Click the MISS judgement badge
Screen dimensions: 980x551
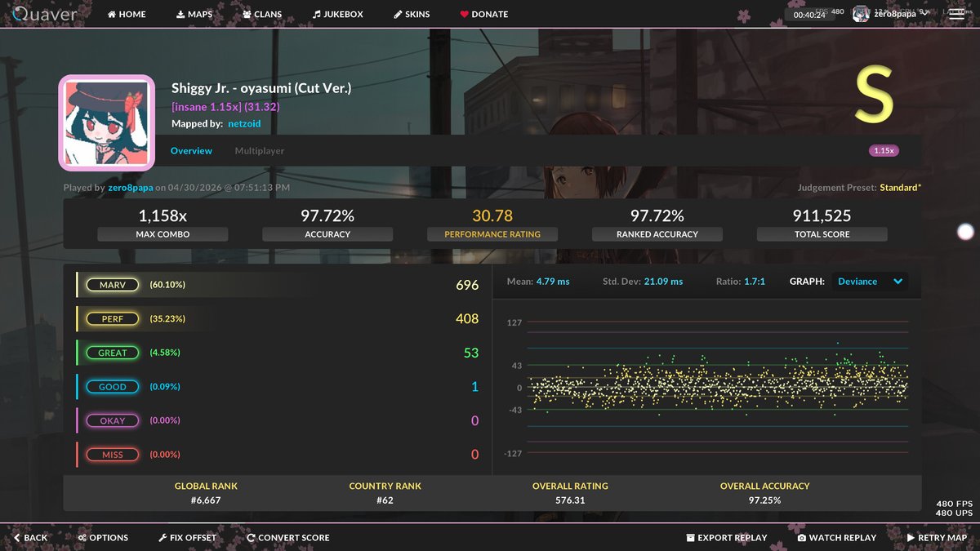(113, 455)
